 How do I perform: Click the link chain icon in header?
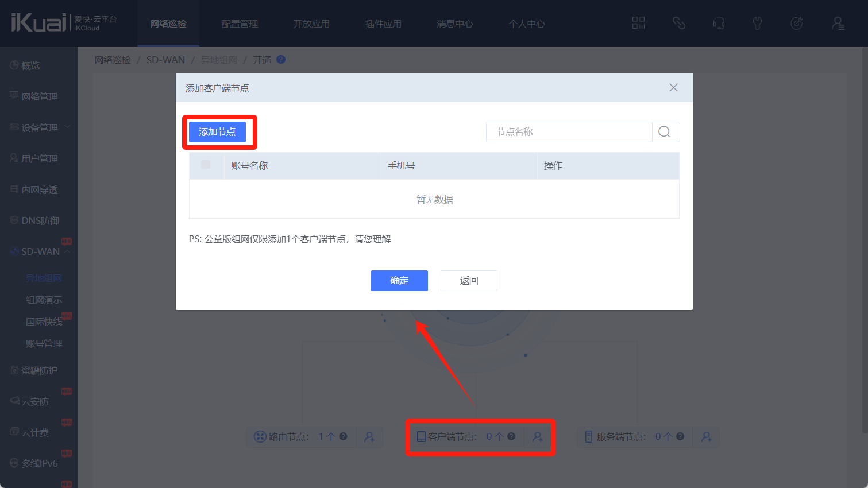[x=678, y=23]
